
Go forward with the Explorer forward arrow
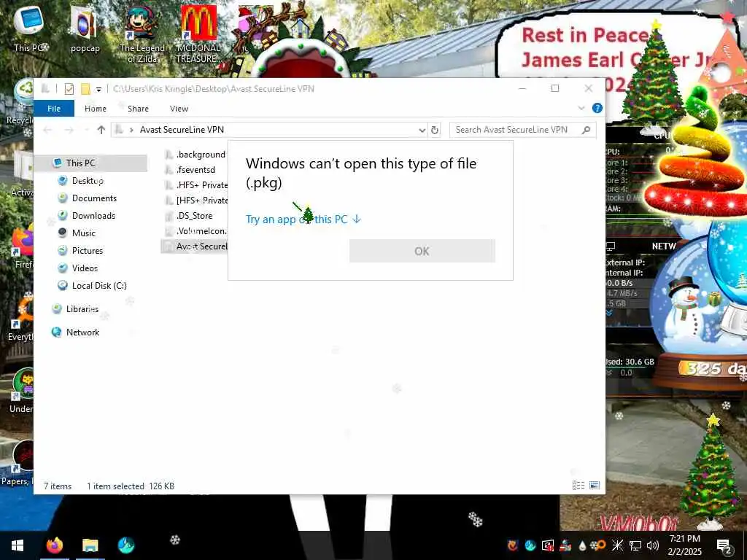[x=69, y=130]
